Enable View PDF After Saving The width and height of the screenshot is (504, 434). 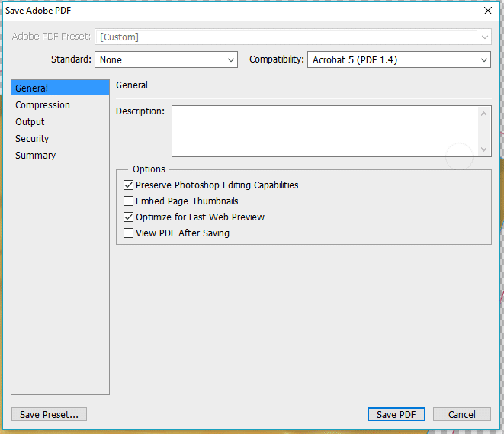click(128, 233)
